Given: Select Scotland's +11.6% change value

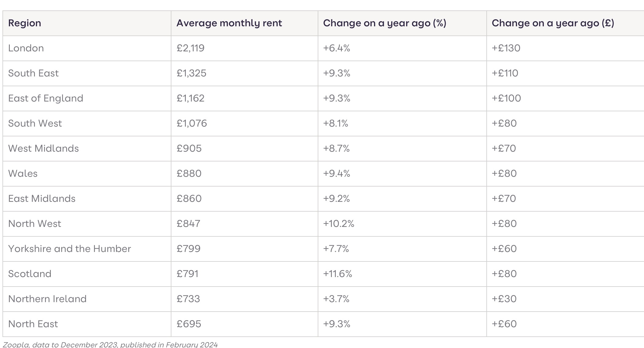Looking at the screenshot, I should tap(338, 274).
